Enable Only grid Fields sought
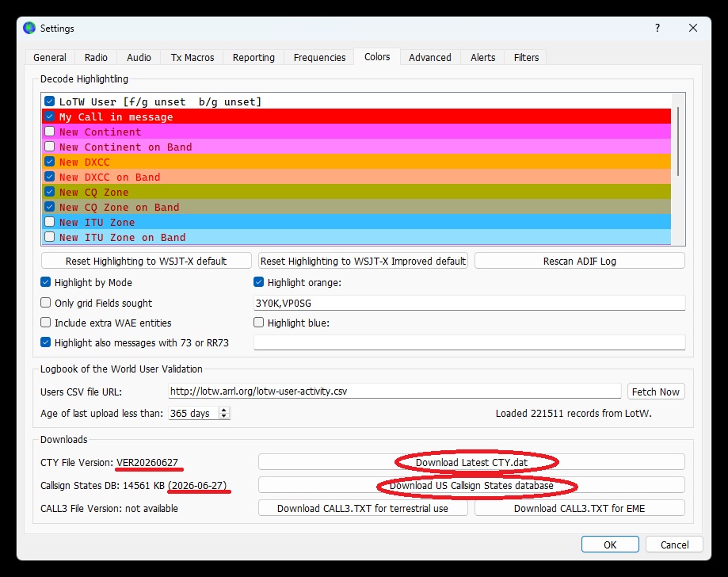 45,303
